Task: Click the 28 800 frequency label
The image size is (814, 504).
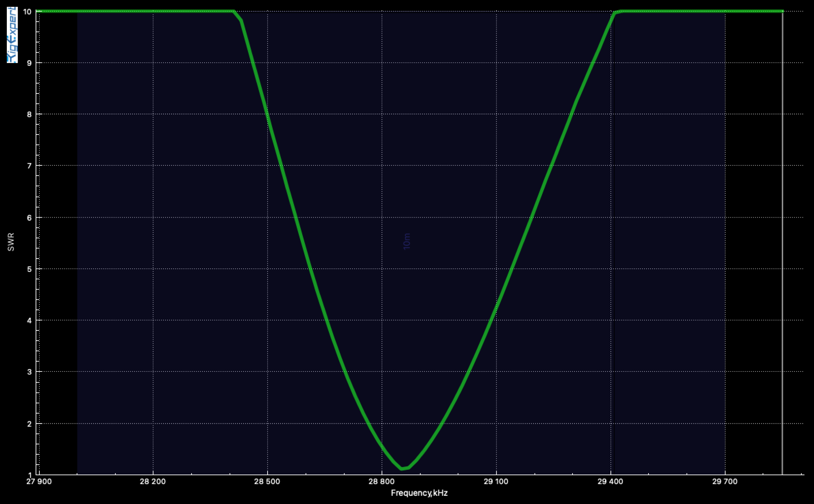Action: pyautogui.click(x=382, y=482)
